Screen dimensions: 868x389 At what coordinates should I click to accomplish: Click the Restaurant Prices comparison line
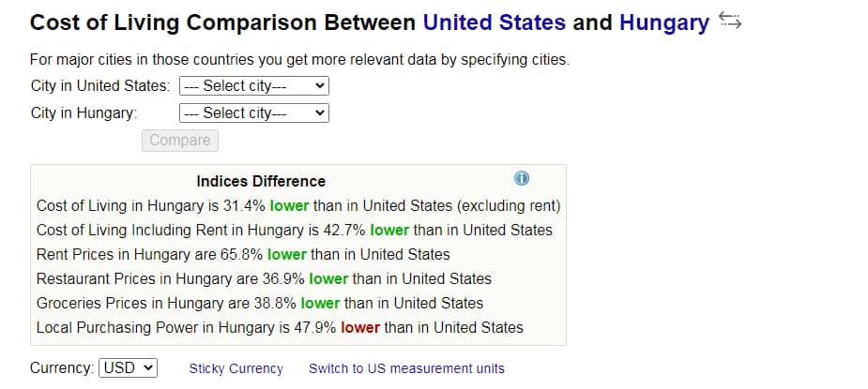264,278
